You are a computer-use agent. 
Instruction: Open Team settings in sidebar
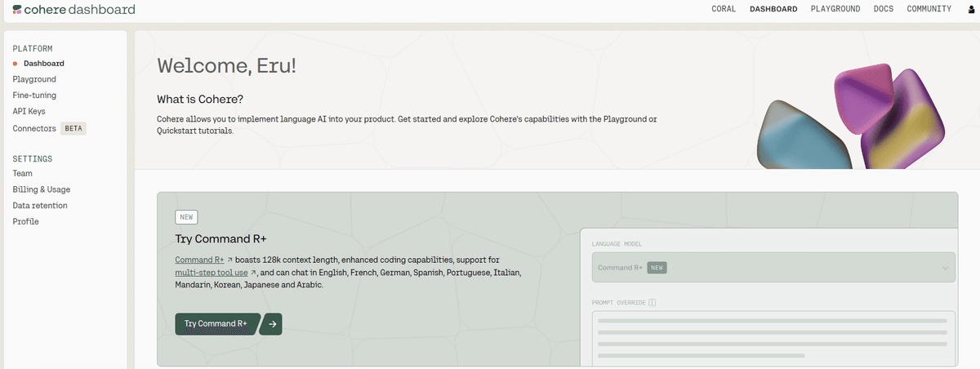coord(23,173)
